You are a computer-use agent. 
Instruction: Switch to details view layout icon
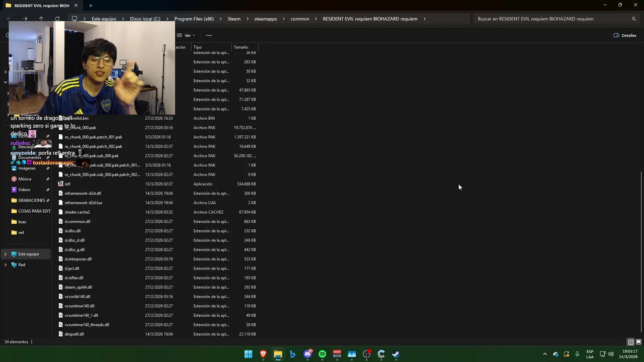point(630,342)
